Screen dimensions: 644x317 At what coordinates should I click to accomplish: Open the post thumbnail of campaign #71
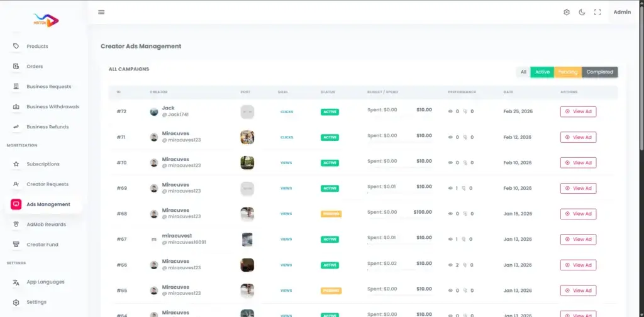(x=247, y=137)
